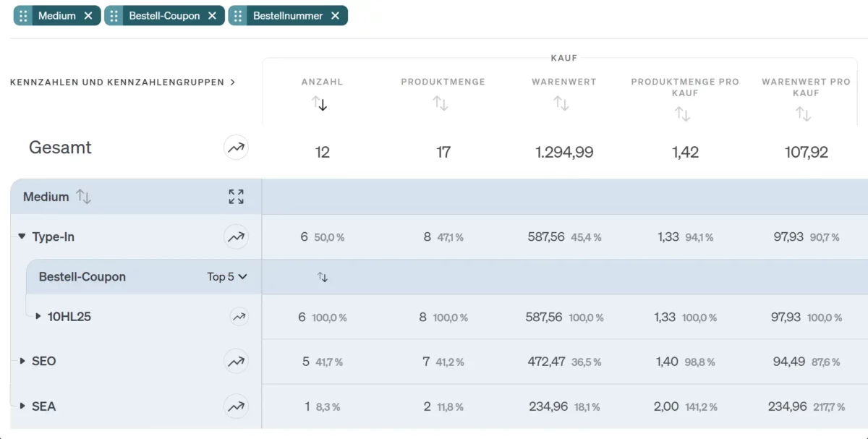Click the Warenwert column header label
This screenshot has width=868, height=439.
tap(564, 82)
